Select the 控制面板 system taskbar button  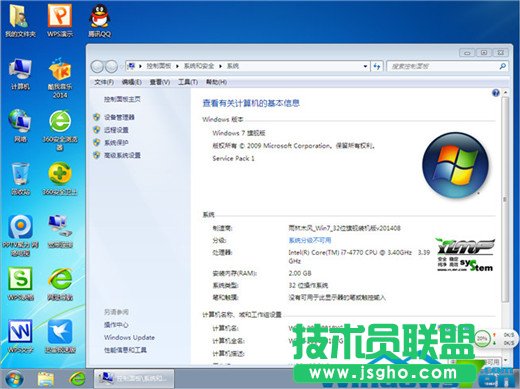tap(133, 379)
